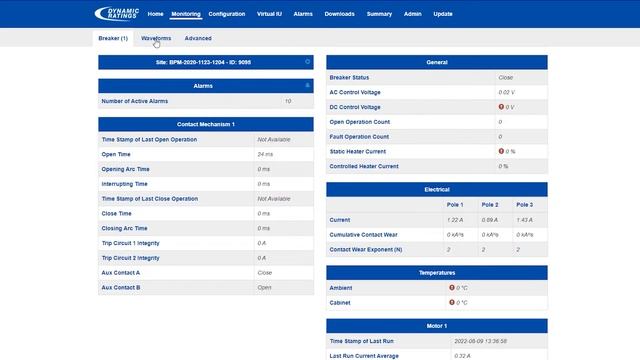640x360 pixels.
Task: Click Number of Active Alarms label
Action: tap(135, 101)
